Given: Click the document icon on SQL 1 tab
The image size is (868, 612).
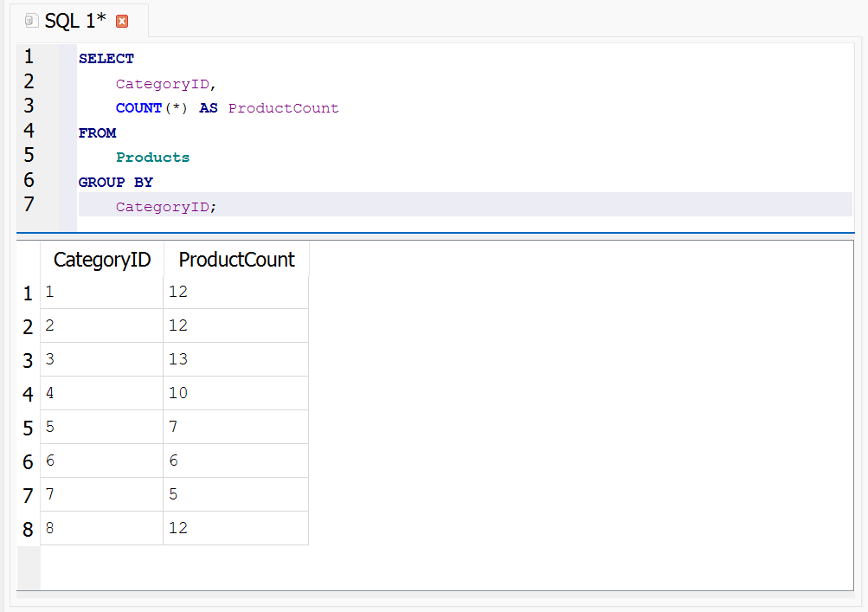Looking at the screenshot, I should (x=32, y=20).
